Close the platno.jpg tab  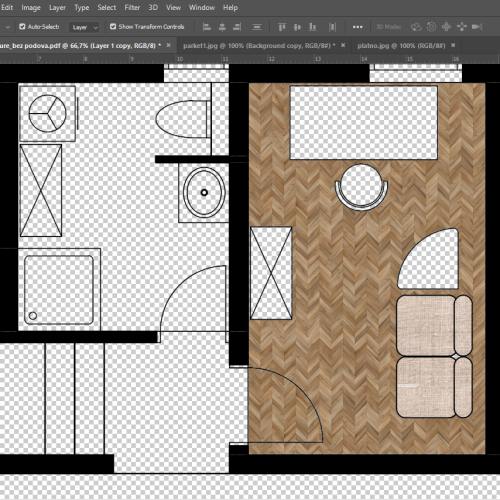[453, 45]
